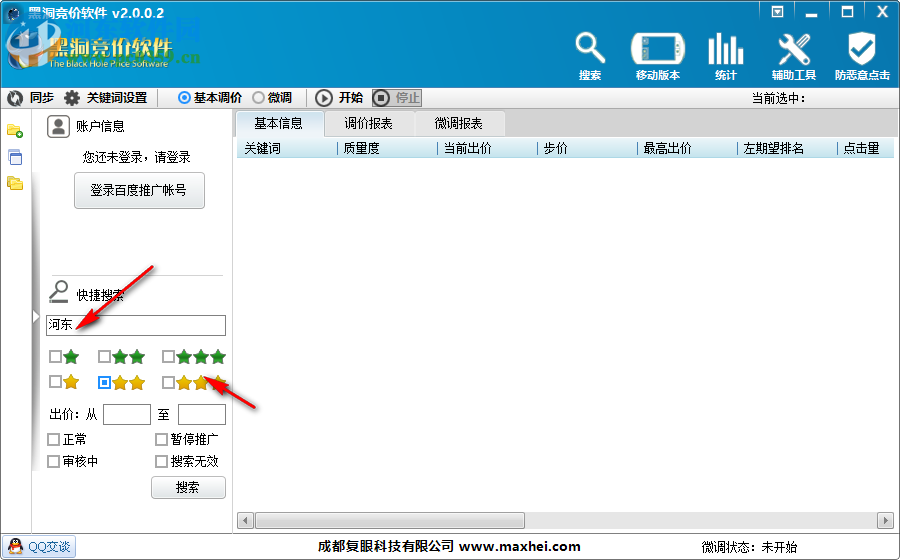Click the 登录百度推广帐号 login button
Screen dimensions: 900x560
coord(139,190)
